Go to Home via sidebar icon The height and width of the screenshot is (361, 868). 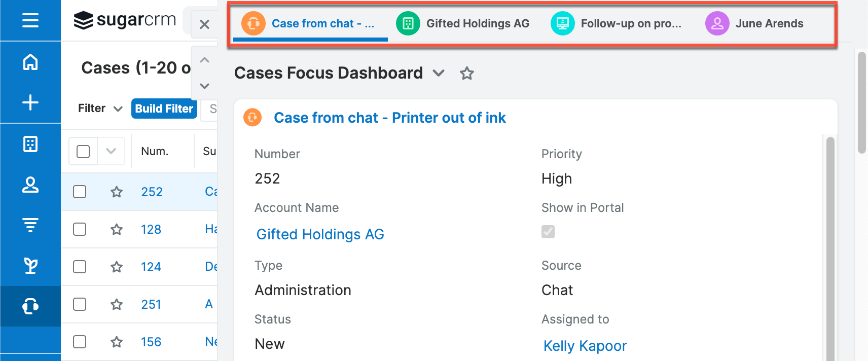pyautogui.click(x=30, y=62)
